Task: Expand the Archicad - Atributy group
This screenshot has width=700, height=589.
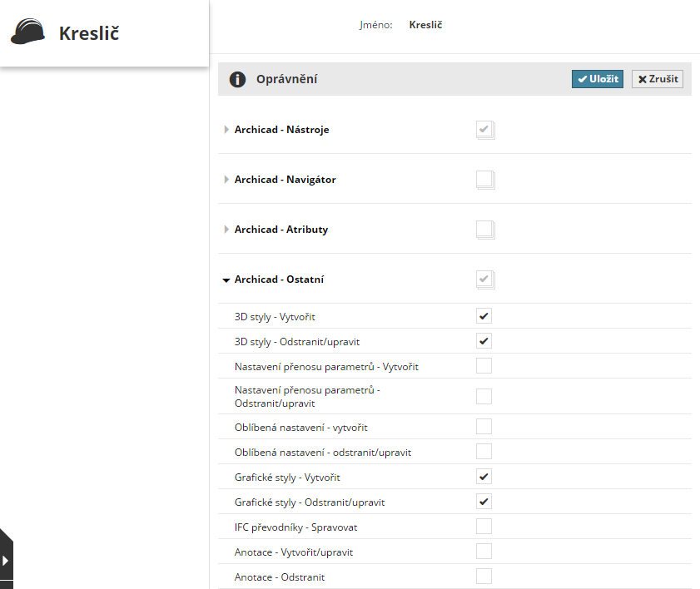Action: (x=226, y=230)
